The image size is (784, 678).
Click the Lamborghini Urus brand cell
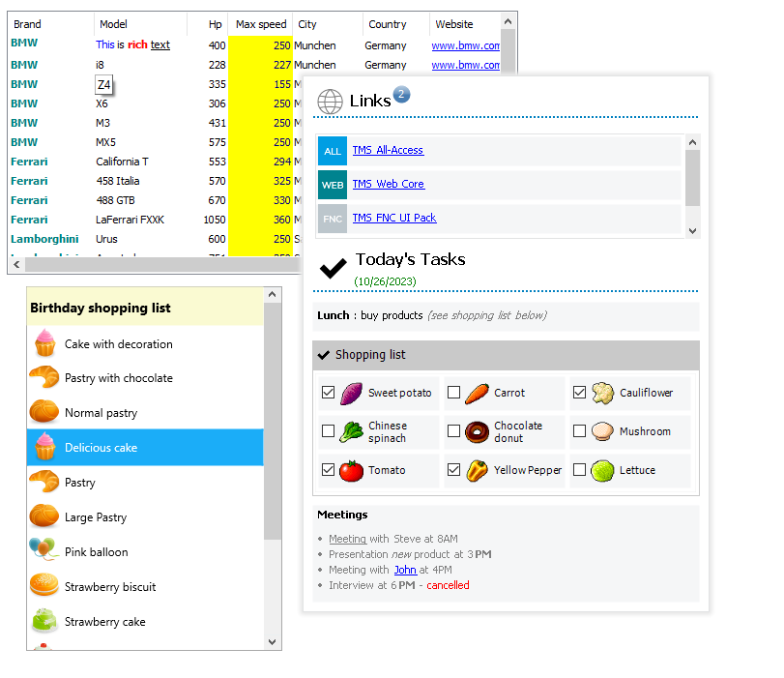(44, 239)
